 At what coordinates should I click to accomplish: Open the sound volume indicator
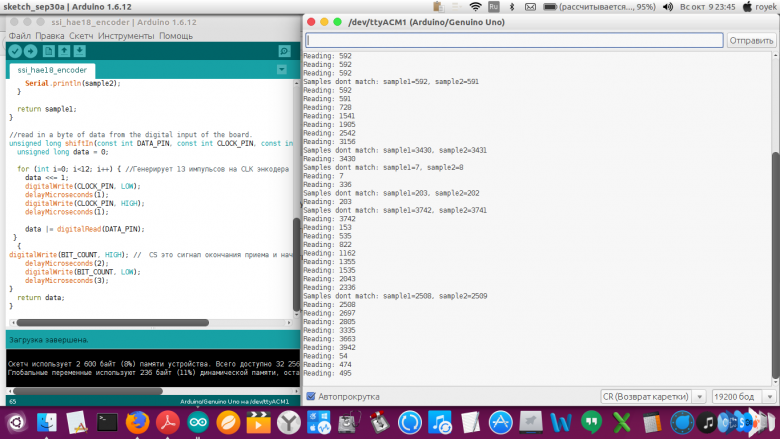click(x=668, y=7)
